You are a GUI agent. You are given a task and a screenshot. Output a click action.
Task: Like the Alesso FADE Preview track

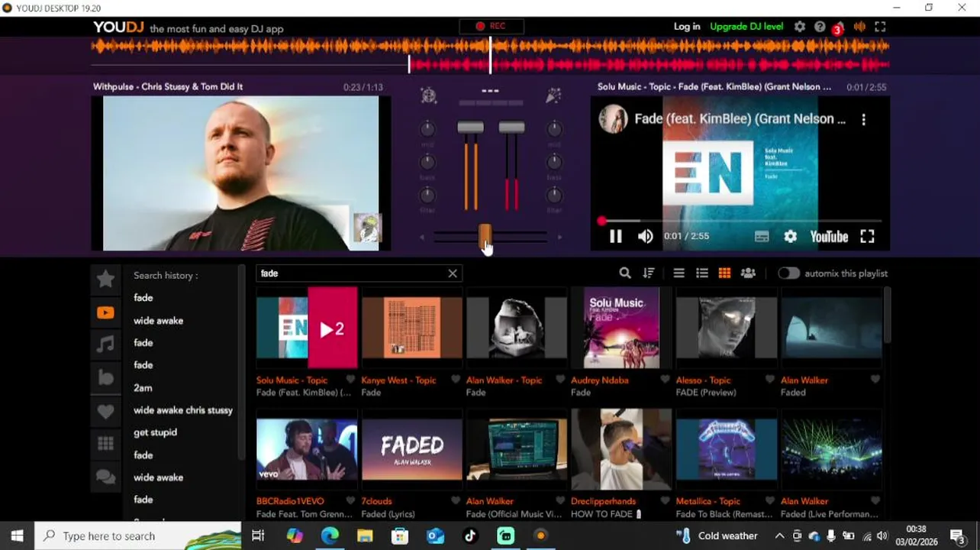770,380
